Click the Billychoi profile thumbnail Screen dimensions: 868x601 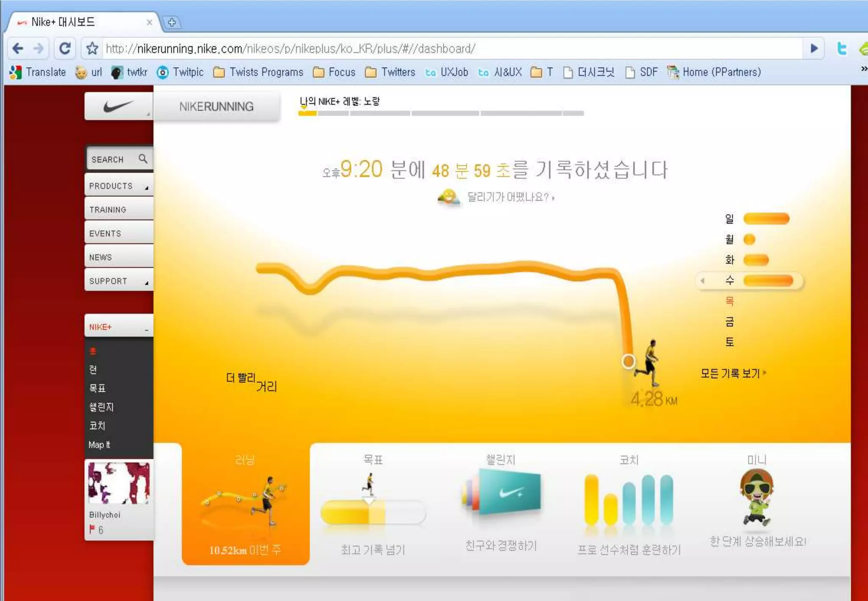pos(119,484)
